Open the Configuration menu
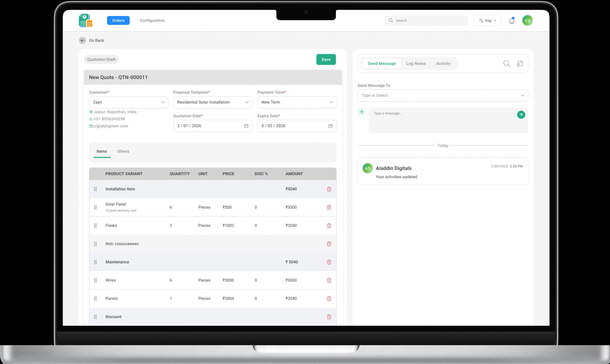 coord(152,21)
